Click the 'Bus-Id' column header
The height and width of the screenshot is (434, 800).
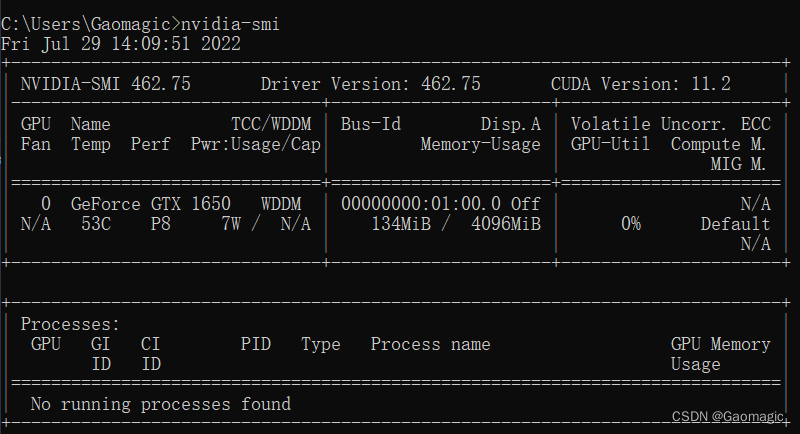tap(371, 124)
